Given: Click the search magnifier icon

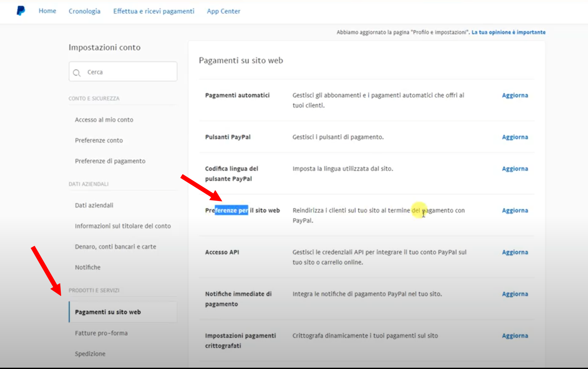Looking at the screenshot, I should 77,73.
